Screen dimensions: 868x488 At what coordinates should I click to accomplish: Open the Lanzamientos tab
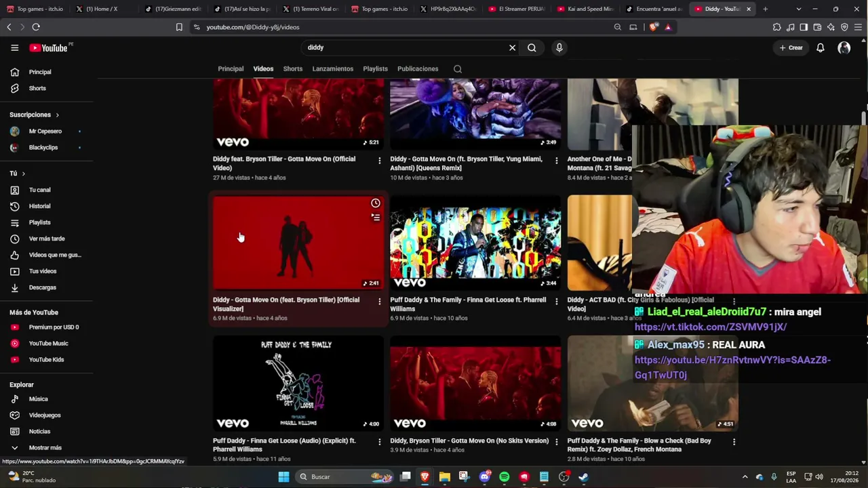pos(333,68)
